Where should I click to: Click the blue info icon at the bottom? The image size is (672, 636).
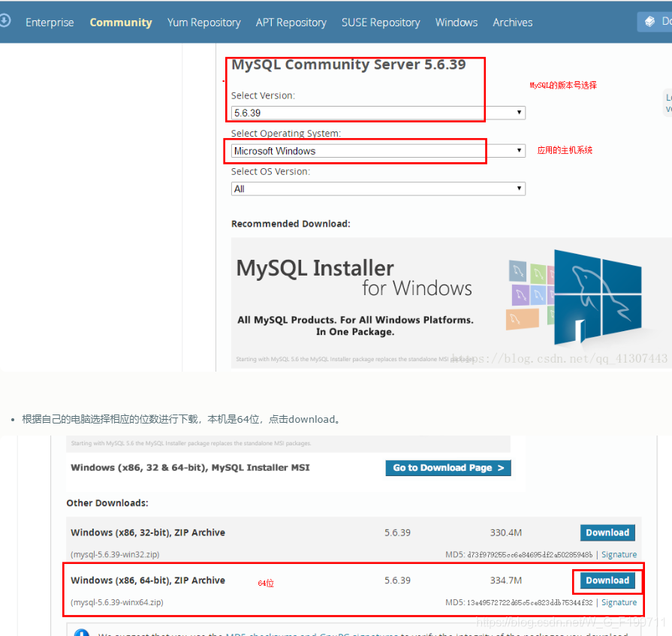(81, 632)
